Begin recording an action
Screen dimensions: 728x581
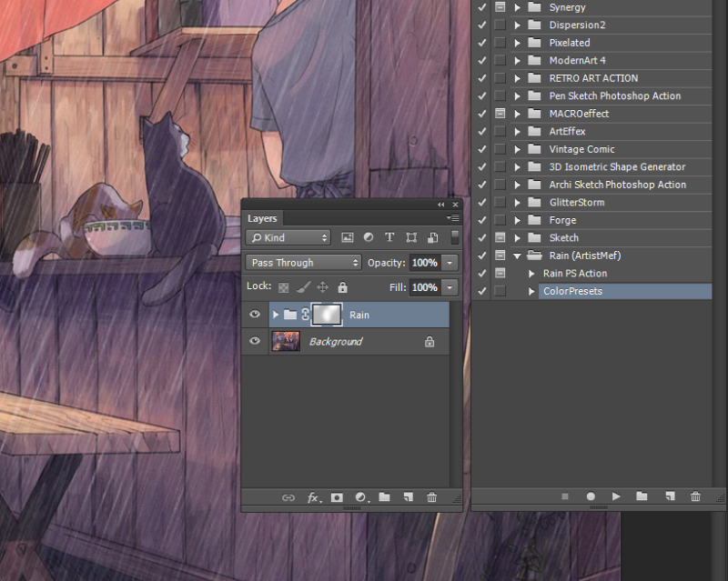[x=591, y=496]
